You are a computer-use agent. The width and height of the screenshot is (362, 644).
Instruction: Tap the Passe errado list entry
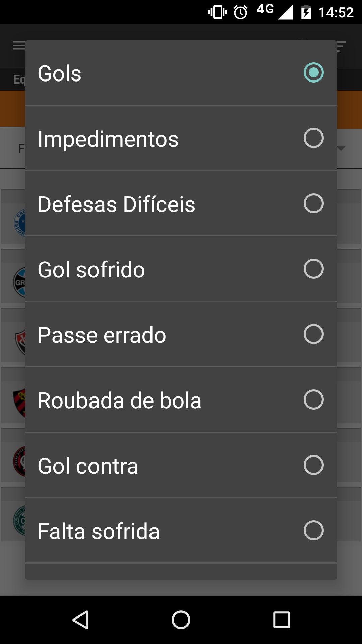pyautogui.click(x=181, y=334)
